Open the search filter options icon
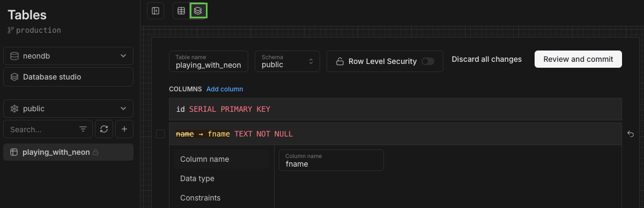The image size is (644, 208). [x=83, y=130]
